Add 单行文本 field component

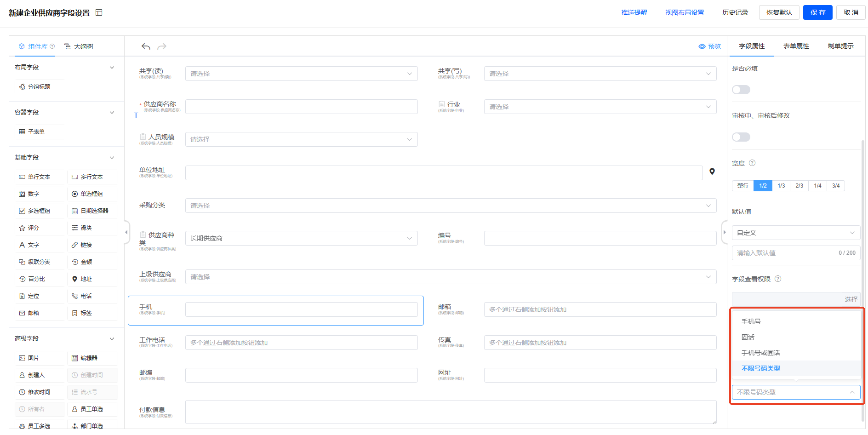coord(40,177)
